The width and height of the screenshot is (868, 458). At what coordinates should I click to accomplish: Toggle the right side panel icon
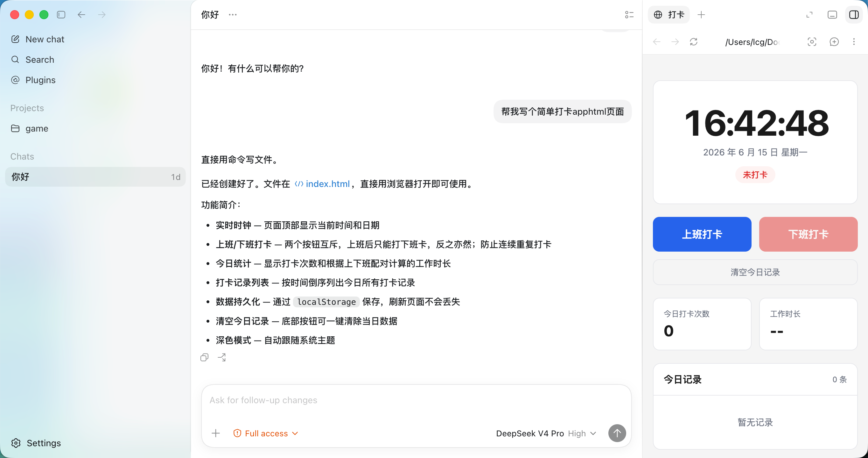pyautogui.click(x=854, y=15)
